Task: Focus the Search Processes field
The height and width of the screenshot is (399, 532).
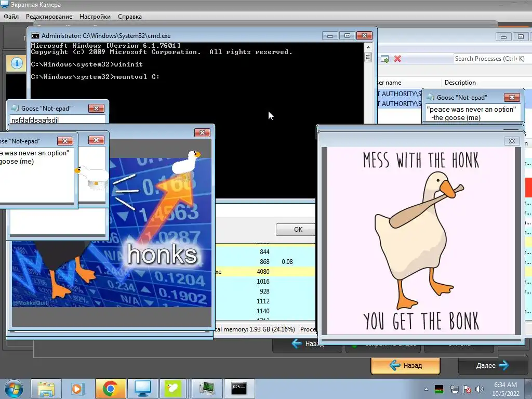Action: tap(492, 59)
